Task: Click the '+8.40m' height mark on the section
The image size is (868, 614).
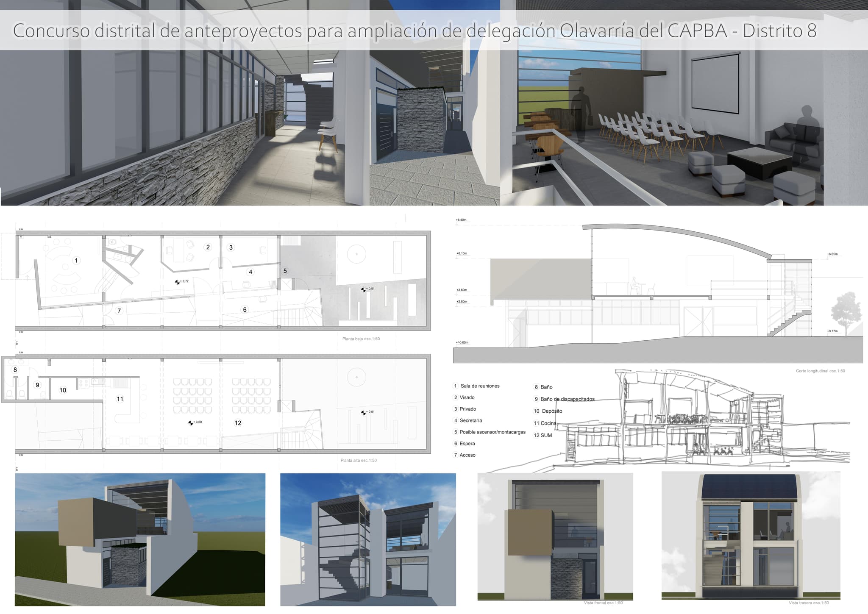Action: pos(461,220)
